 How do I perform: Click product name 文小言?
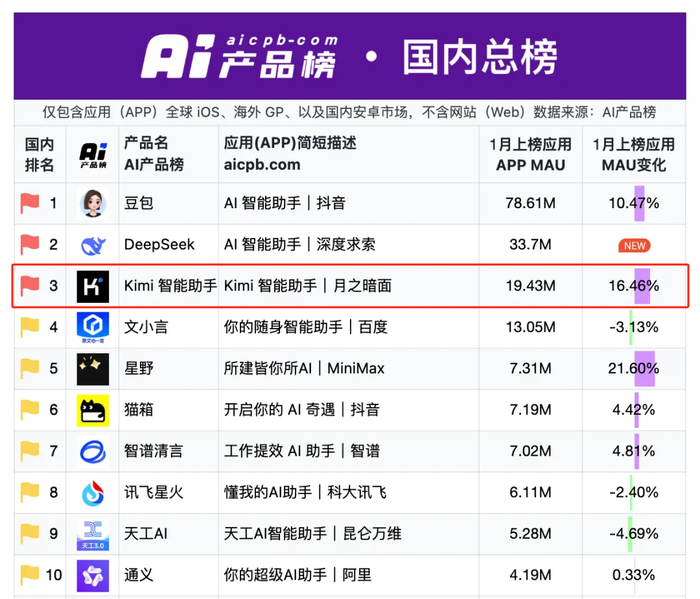146,327
